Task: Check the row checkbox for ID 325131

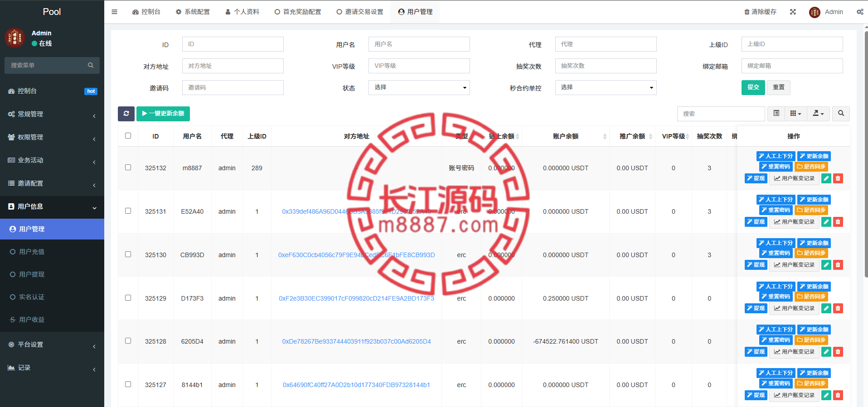Action: coord(128,211)
